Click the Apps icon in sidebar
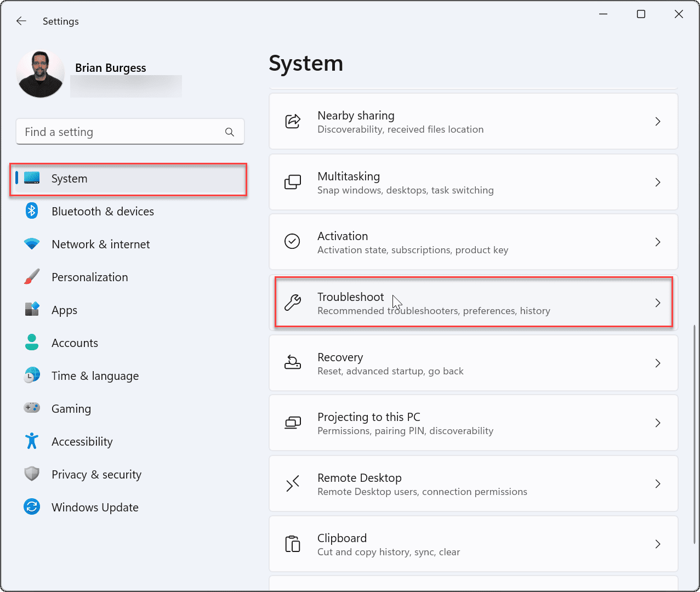This screenshot has width=700, height=592. [x=32, y=310]
